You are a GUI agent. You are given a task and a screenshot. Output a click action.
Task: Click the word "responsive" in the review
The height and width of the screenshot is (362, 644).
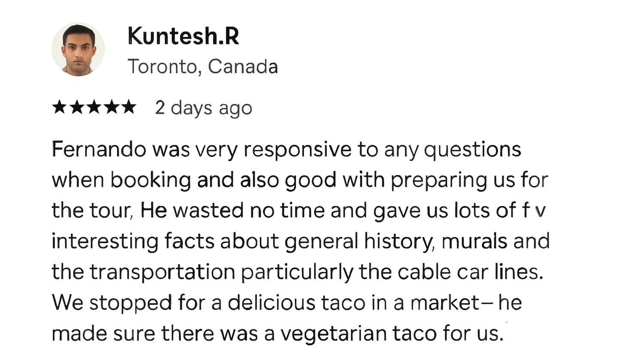(298, 149)
